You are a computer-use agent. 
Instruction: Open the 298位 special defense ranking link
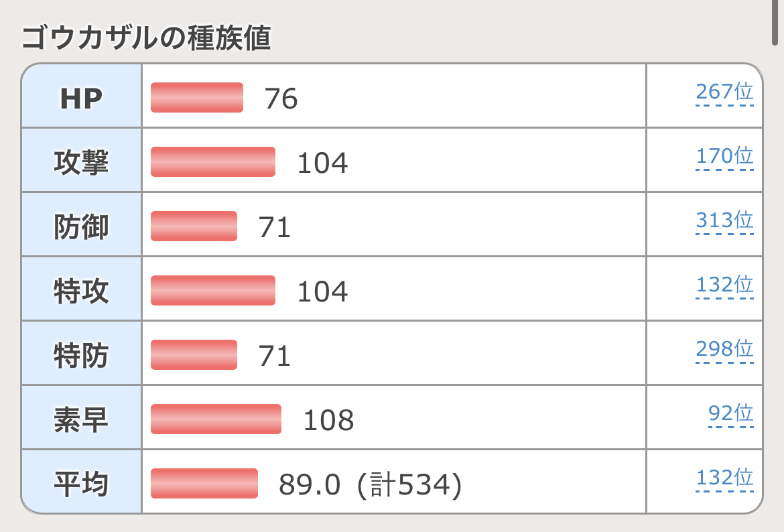724,349
